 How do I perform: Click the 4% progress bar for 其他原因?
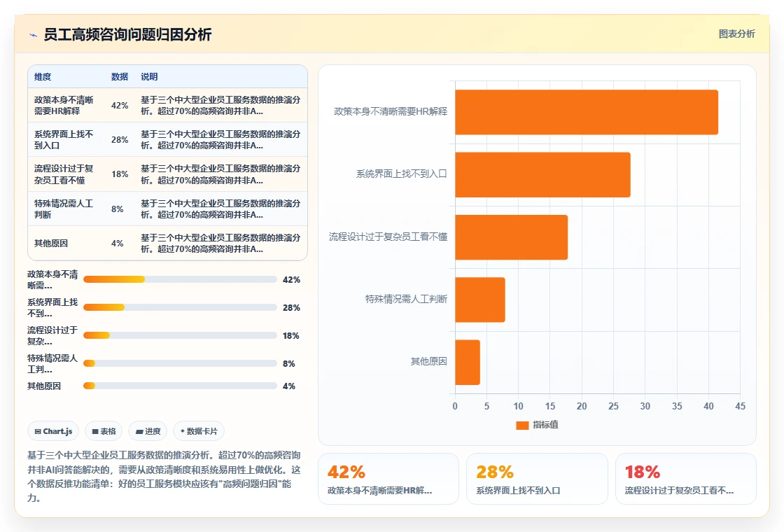(180, 386)
